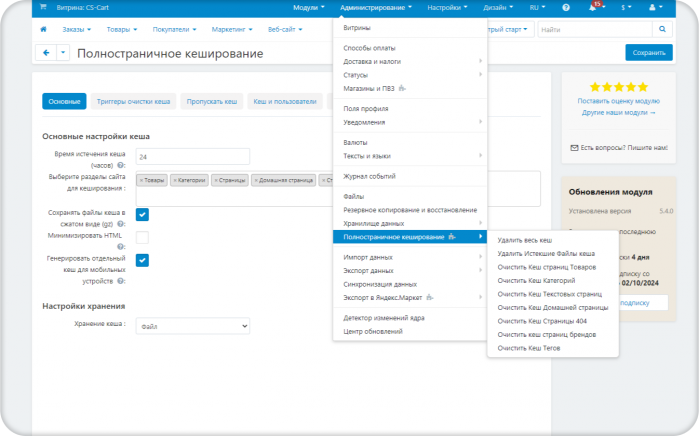Click the help icon next to Минимизировать HTML
Viewport: 700px width, 436px height.
tap(120, 246)
